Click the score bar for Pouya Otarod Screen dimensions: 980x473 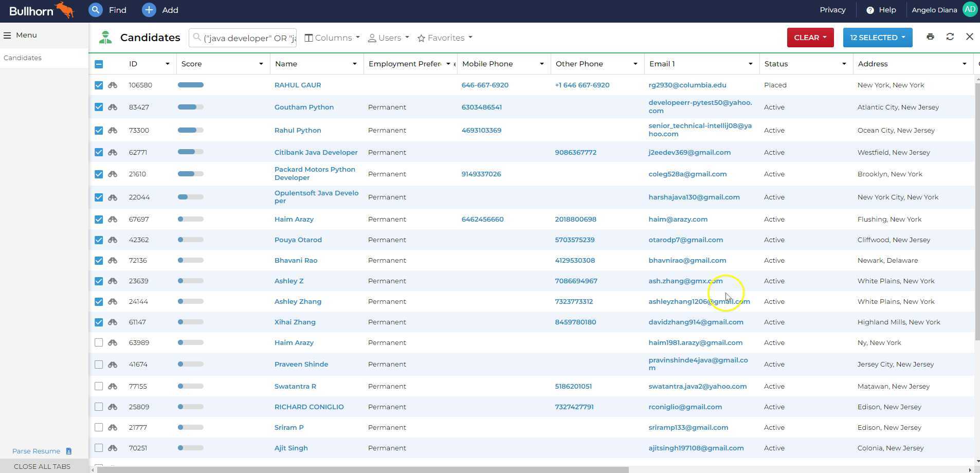tap(191, 240)
